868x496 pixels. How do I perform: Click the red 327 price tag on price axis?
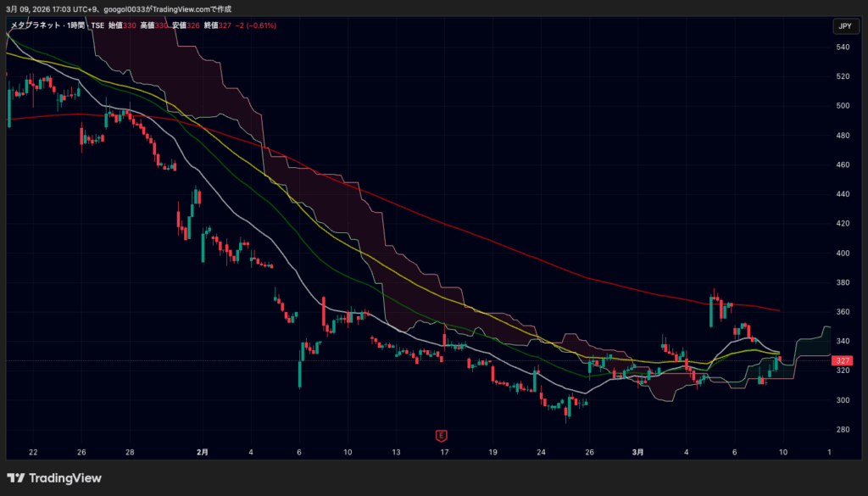pyautogui.click(x=843, y=361)
